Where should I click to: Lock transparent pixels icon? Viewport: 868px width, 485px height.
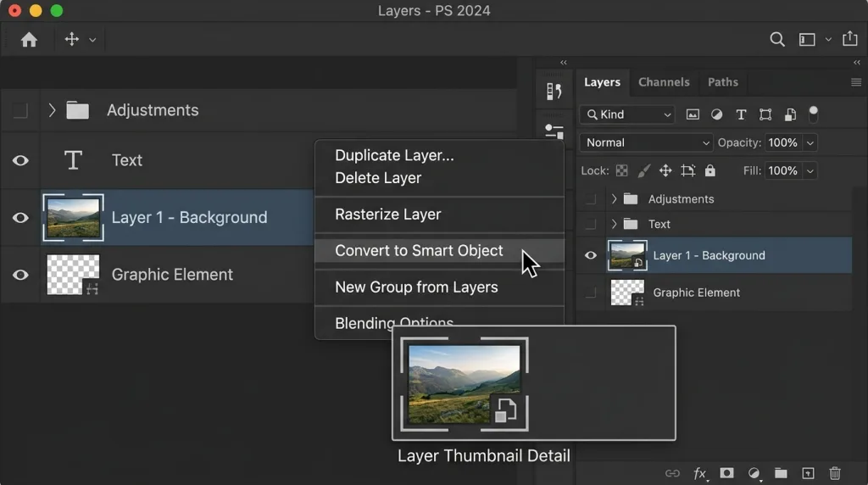tap(621, 170)
